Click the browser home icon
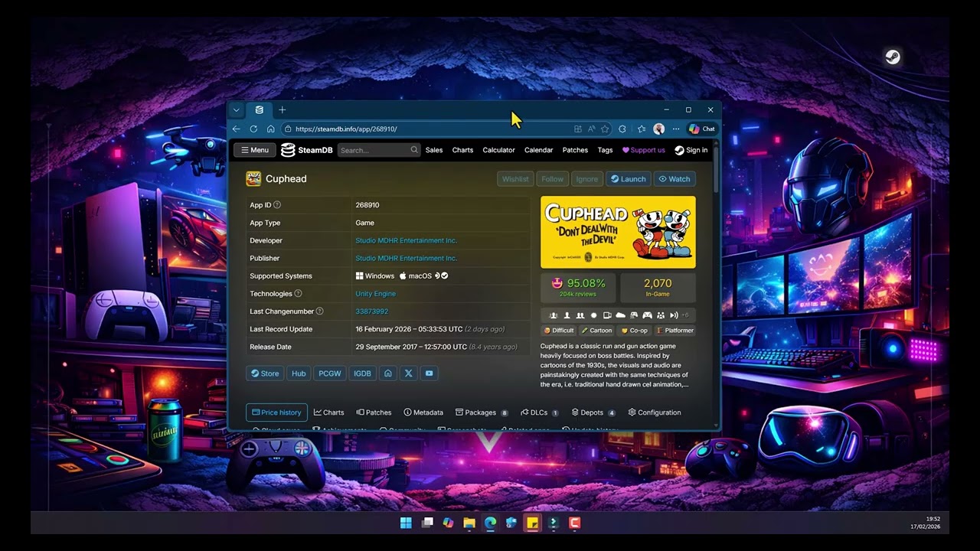Screen dimensions: 980x551 [x=270, y=129]
